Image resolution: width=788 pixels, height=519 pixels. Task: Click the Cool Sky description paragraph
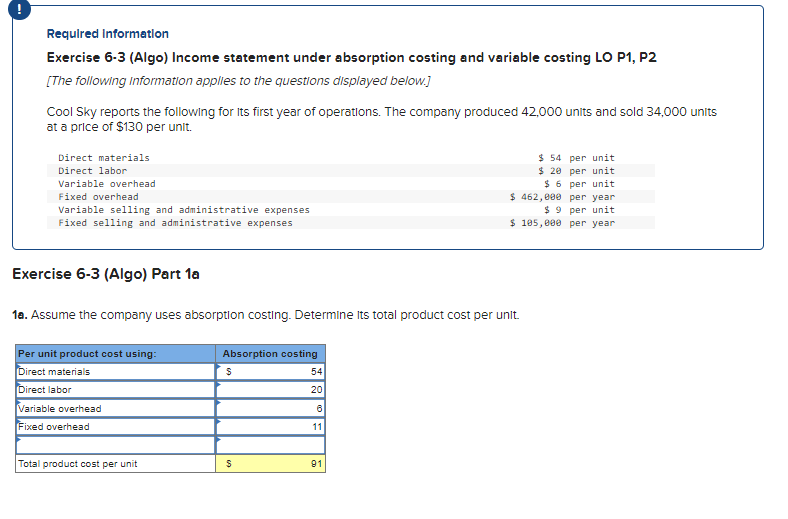(x=382, y=119)
